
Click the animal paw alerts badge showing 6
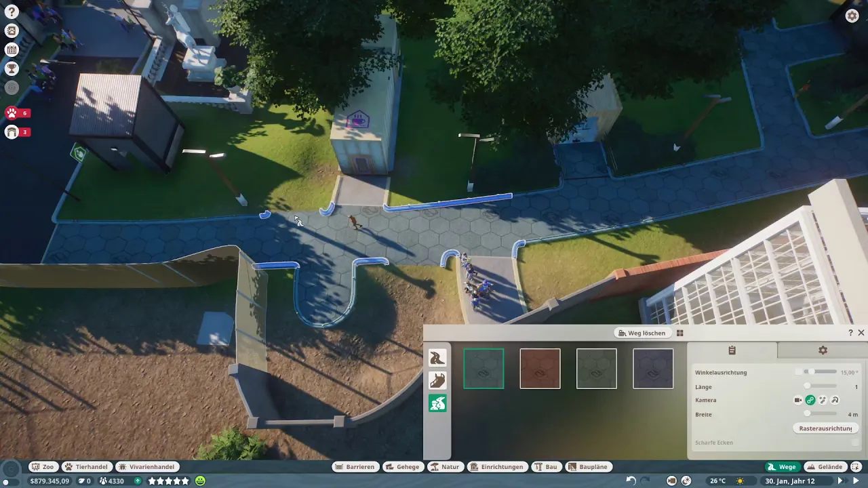18,113
